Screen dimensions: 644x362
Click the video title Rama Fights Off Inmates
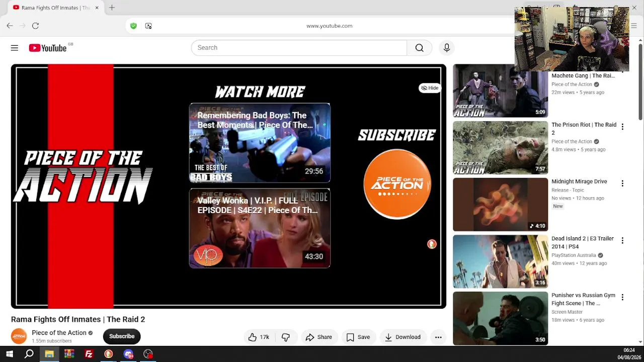78,319
